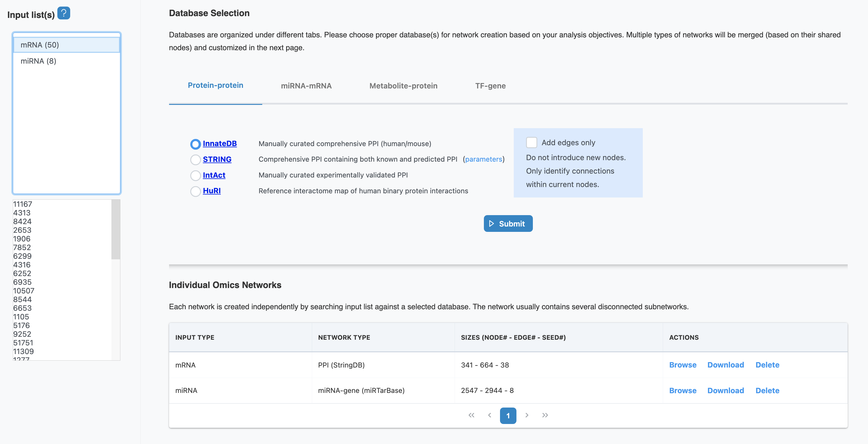Open the STRING parameters link
The height and width of the screenshot is (444, 868).
484,159
